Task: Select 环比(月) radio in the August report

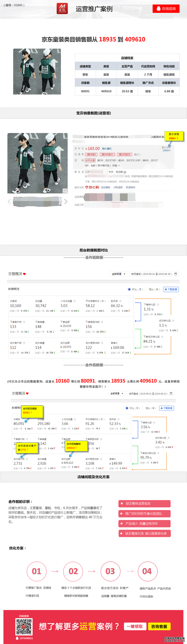Action: click(127, 408)
